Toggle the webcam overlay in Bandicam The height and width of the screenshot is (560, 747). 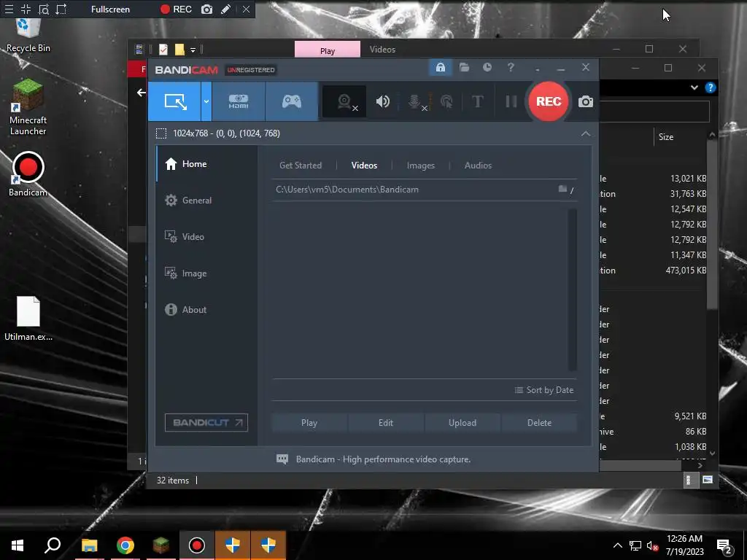point(344,101)
